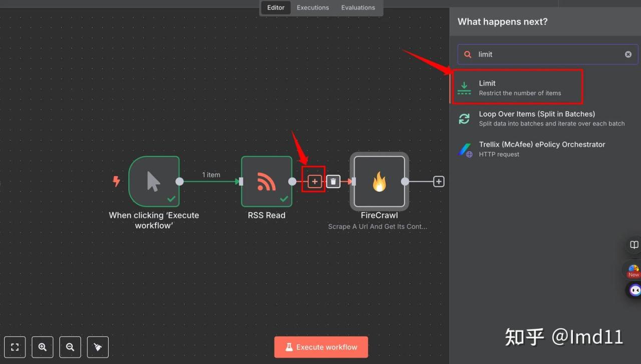The width and height of the screenshot is (641, 364).
Task: Click the fit-to-view zoom icon
Action: [15, 347]
